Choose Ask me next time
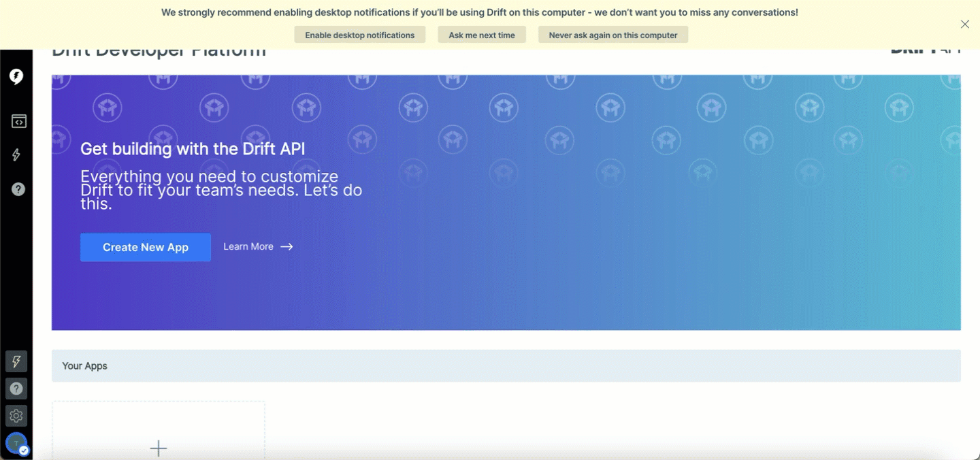The width and height of the screenshot is (980, 460). [x=482, y=34]
